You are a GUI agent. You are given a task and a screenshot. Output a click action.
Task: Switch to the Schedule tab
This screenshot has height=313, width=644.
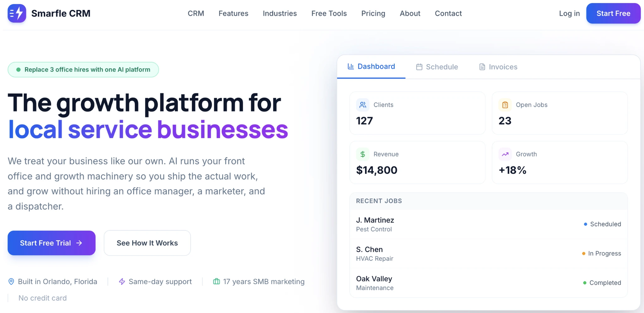pos(437,67)
